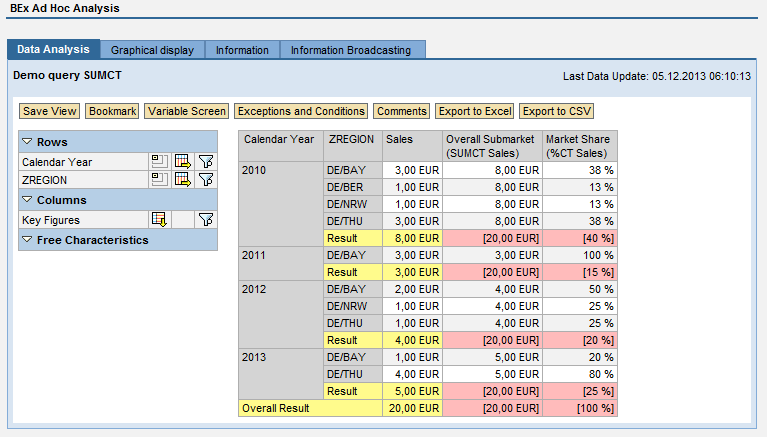767x437 pixels.
Task: Click the [40 %] result cell for 2010
Action: (580, 238)
